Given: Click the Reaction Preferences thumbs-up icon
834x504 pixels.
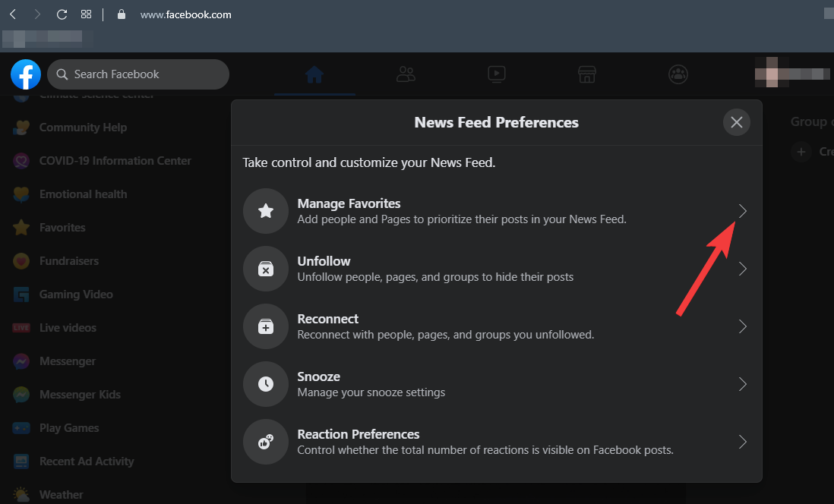Looking at the screenshot, I should coord(266,442).
